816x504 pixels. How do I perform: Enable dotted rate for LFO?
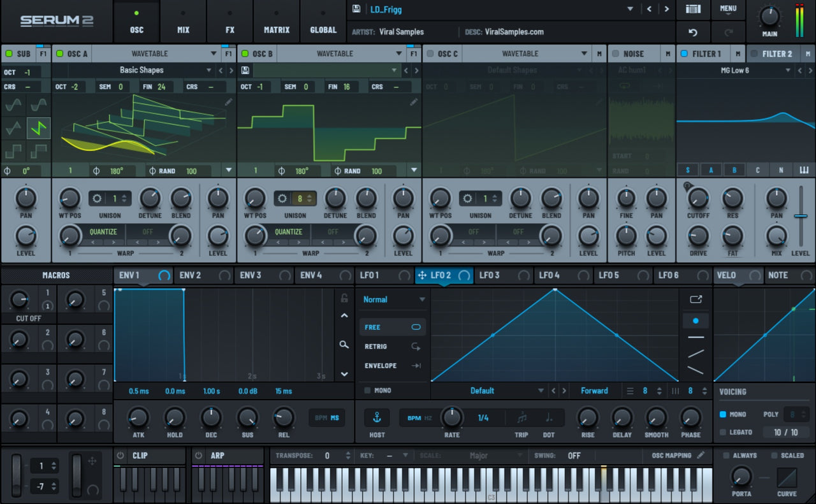(x=549, y=418)
